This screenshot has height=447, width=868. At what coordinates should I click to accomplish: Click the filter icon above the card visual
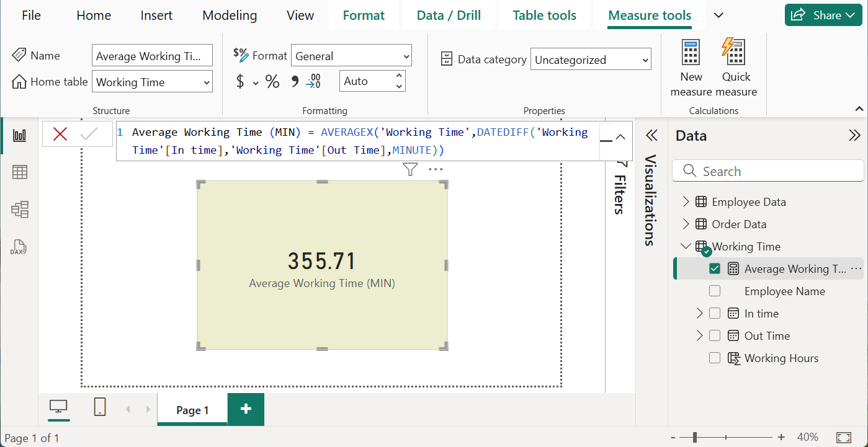click(x=409, y=169)
